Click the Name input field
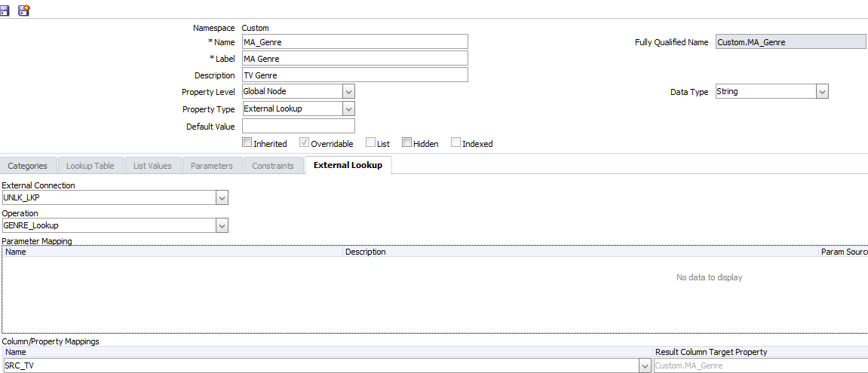The image size is (868, 373). click(354, 42)
